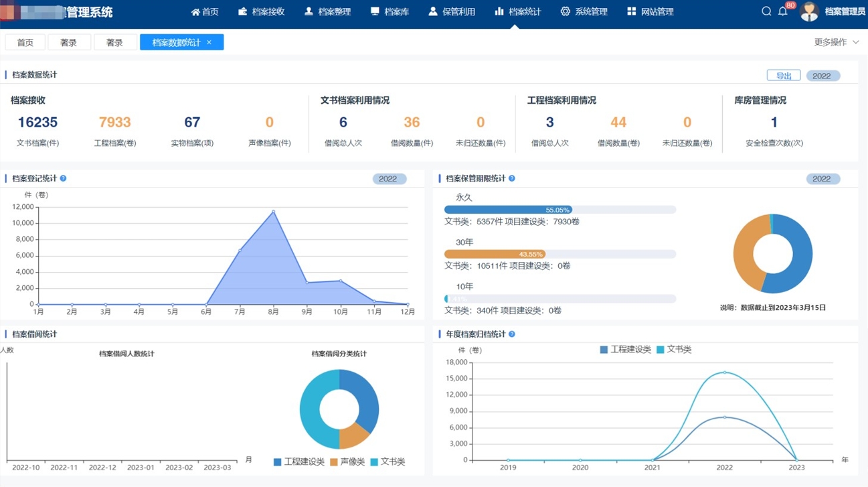Toggle 声像类 legend under borrowing donut chart

(347, 462)
